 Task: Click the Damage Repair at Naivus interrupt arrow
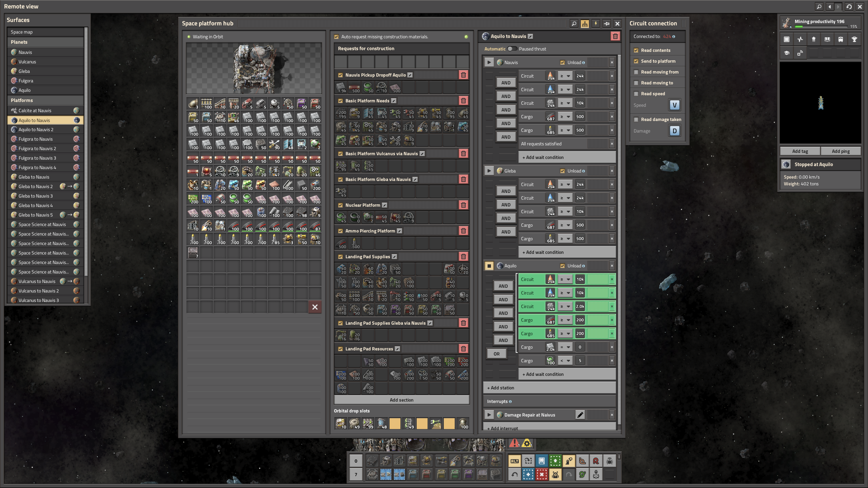tap(489, 415)
